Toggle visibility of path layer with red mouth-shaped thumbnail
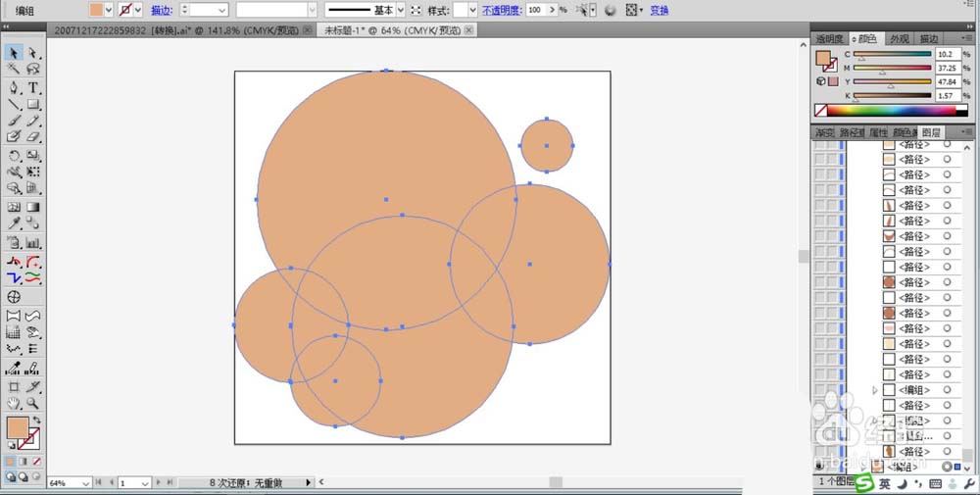The height and width of the screenshot is (495, 980). pyautogui.click(x=819, y=236)
